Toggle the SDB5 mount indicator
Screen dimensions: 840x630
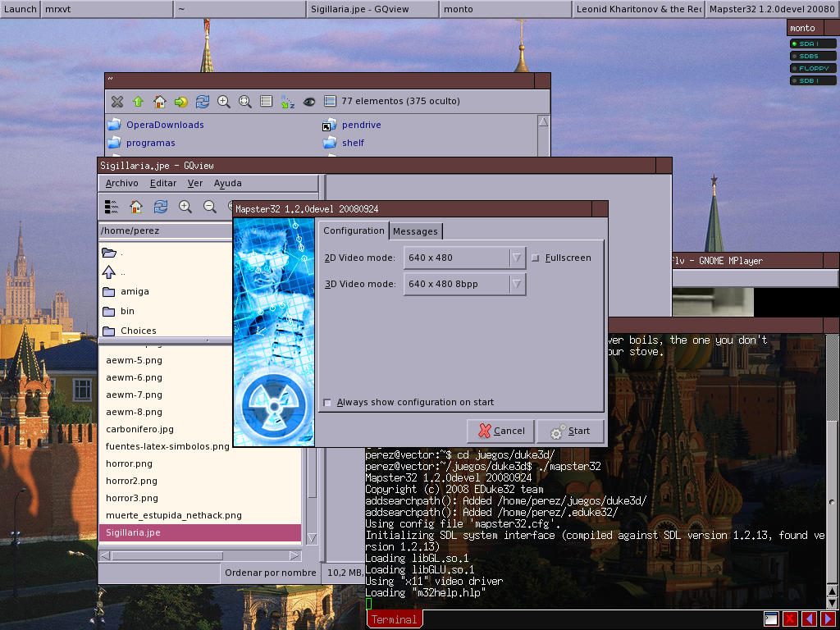[813, 57]
